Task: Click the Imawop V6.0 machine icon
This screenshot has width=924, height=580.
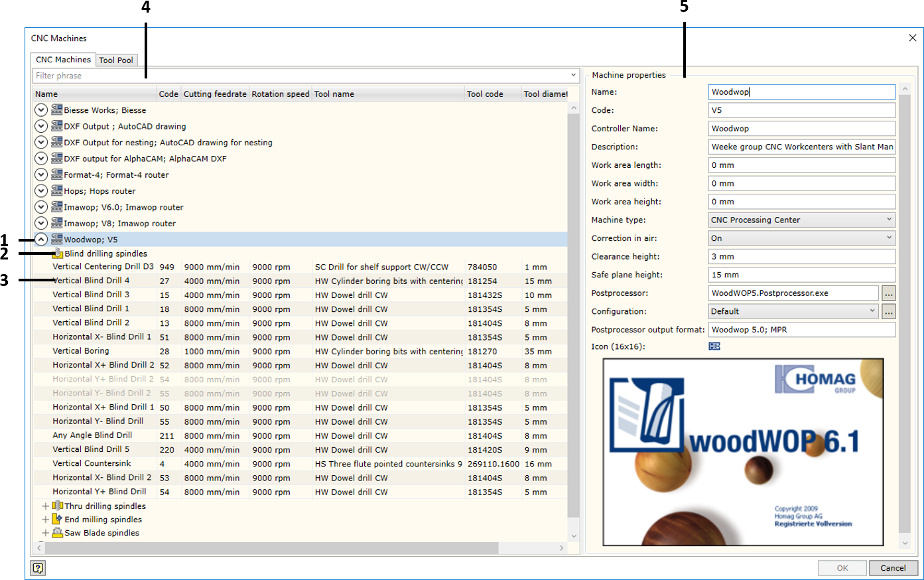Action: click(57, 206)
